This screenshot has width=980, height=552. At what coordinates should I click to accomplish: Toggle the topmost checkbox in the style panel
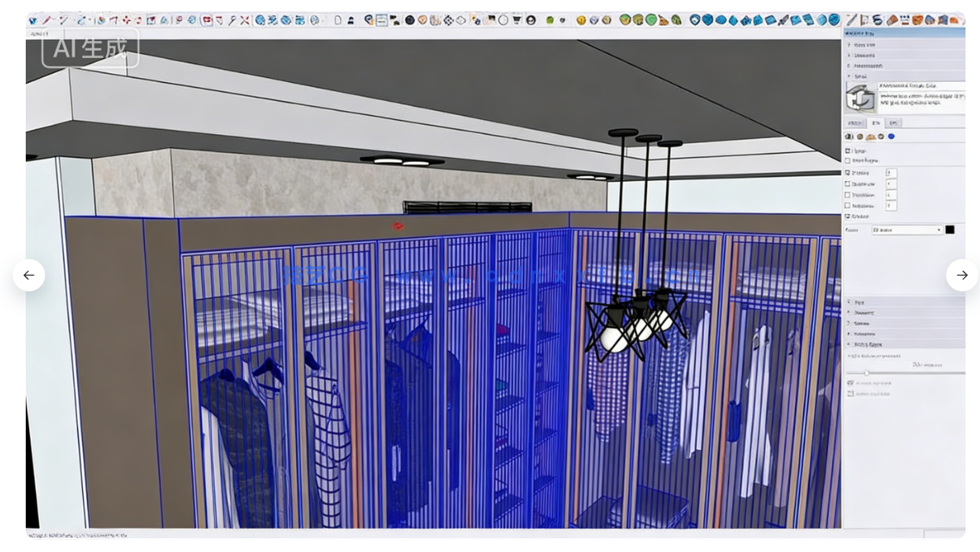(x=848, y=150)
